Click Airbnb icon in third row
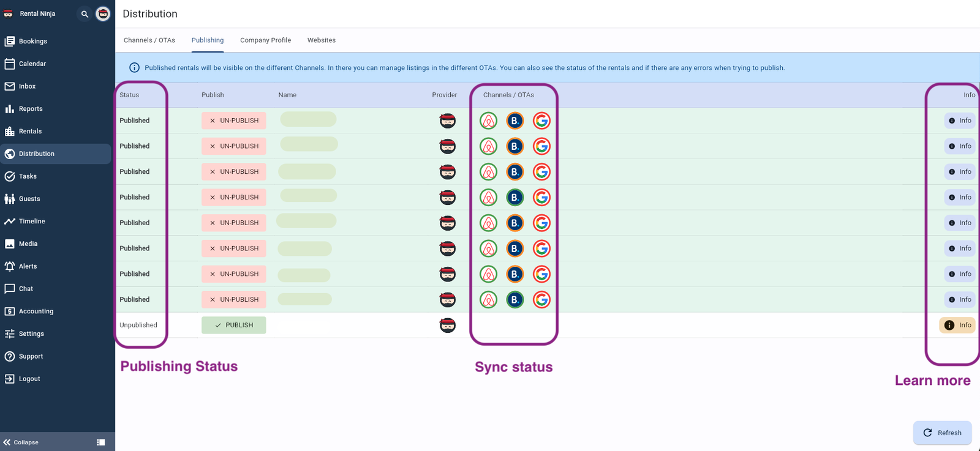 [488, 172]
